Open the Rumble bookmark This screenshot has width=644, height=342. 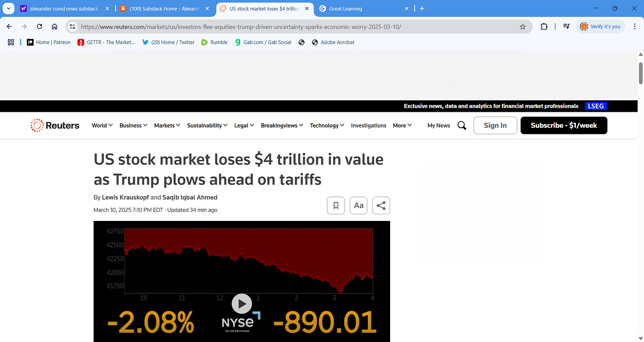[215, 42]
